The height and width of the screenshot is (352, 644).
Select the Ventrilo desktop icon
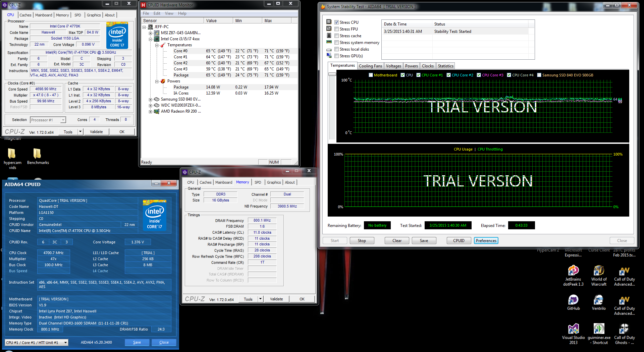point(599,302)
